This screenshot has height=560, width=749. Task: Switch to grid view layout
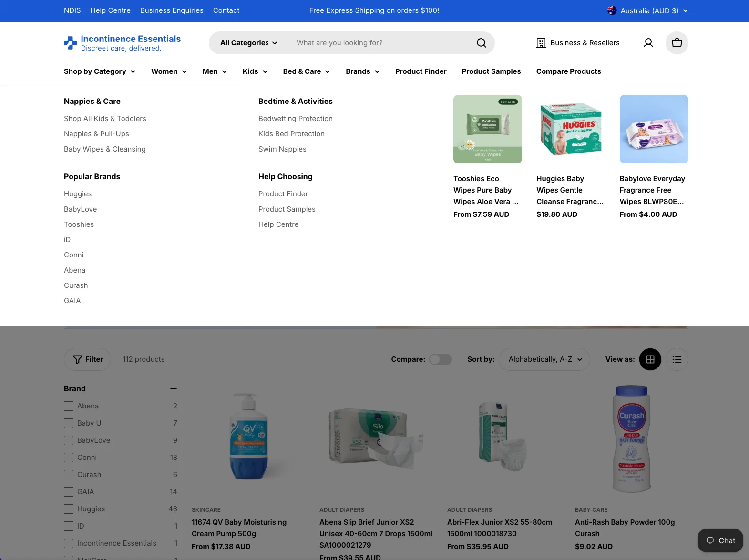pyautogui.click(x=650, y=359)
